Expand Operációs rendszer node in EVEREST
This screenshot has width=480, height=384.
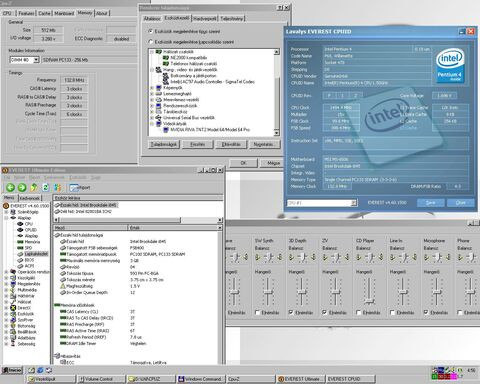[6, 272]
